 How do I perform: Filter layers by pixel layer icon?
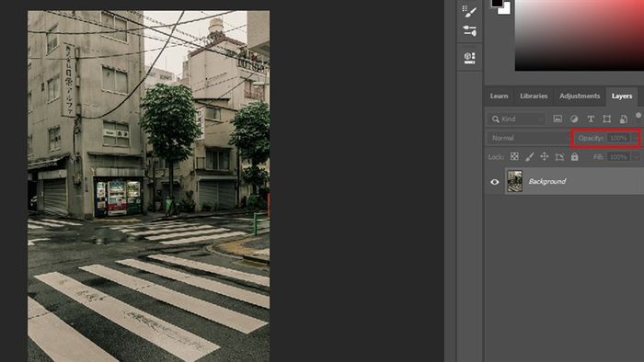(x=558, y=119)
